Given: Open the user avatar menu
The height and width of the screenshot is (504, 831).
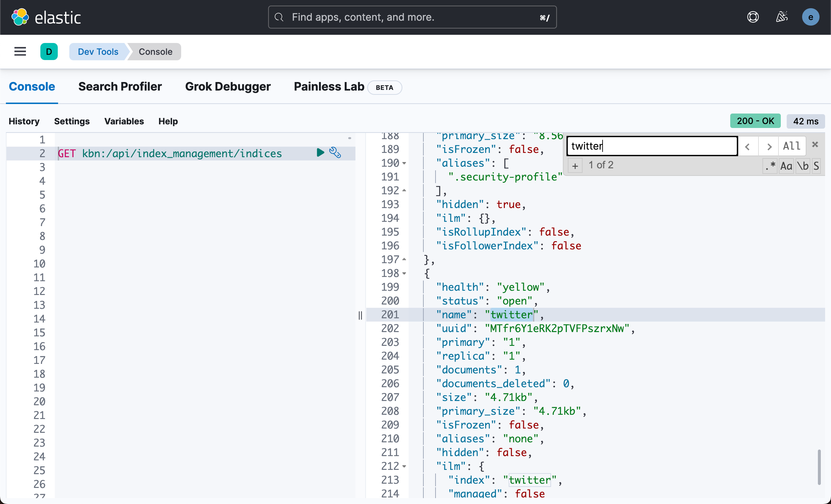Looking at the screenshot, I should point(811,17).
